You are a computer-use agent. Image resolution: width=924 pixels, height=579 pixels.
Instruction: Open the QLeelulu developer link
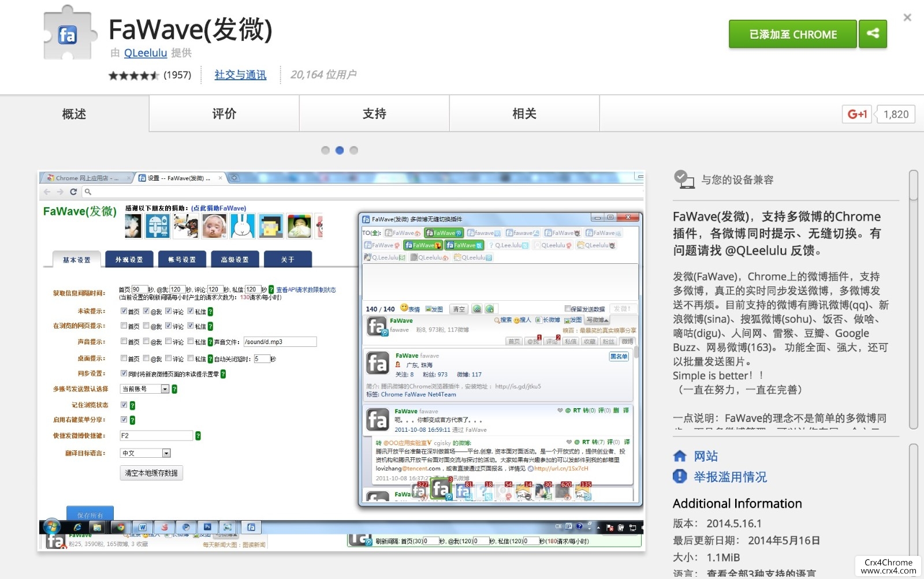[146, 53]
